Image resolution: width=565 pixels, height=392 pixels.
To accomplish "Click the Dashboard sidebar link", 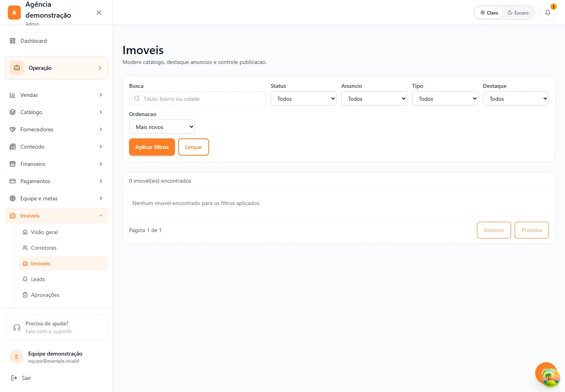I will pos(56,41).
